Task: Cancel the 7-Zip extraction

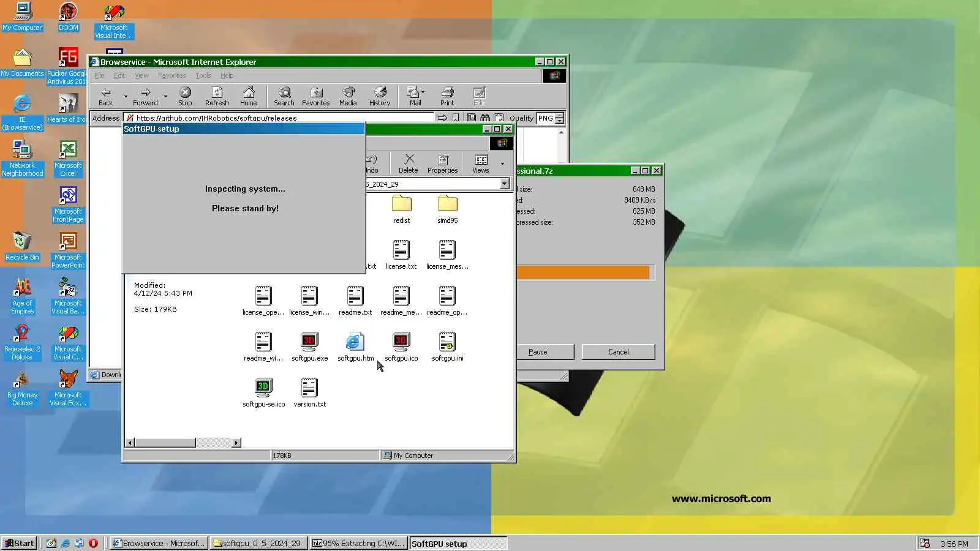Action: click(618, 352)
